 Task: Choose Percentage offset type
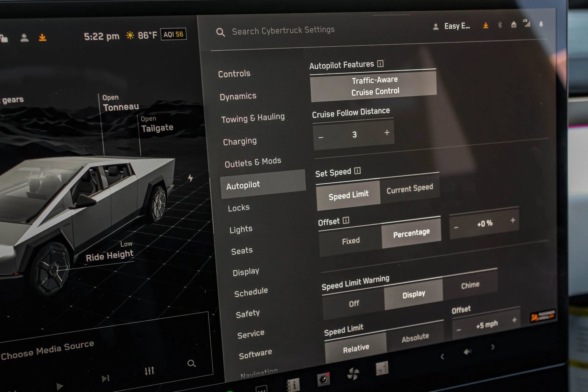click(411, 233)
